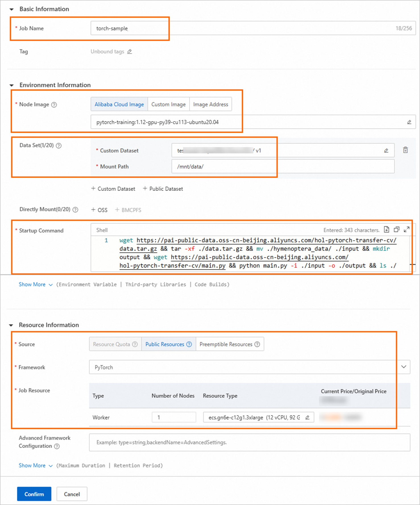Import startup command from file icon
The image size is (420, 505).
[386, 229]
